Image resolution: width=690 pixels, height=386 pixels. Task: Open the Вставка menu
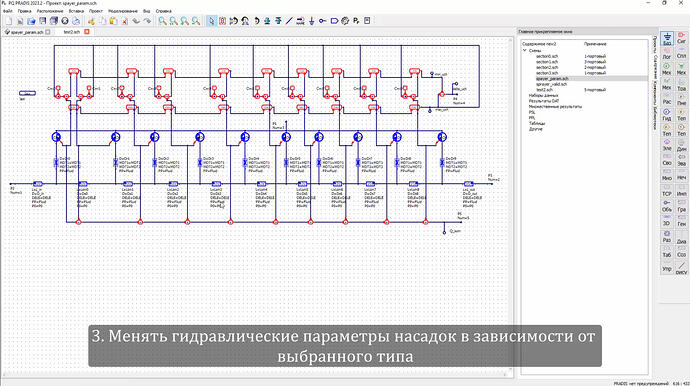[x=76, y=11]
